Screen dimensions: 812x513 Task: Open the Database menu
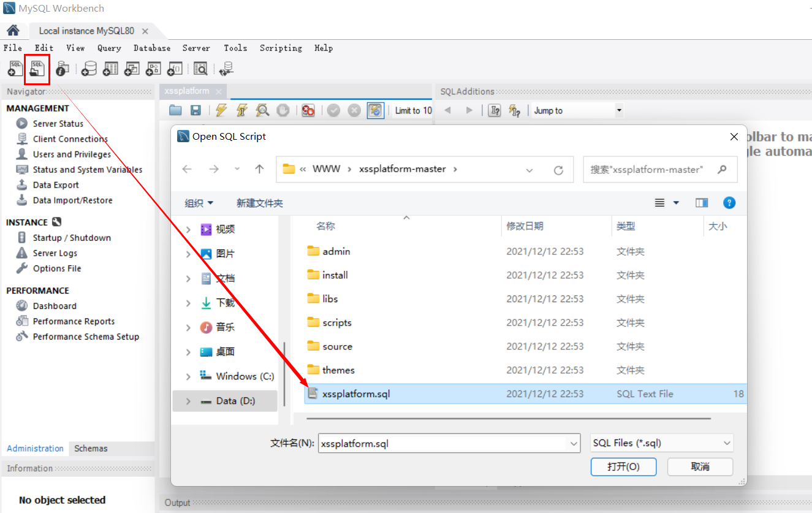152,48
